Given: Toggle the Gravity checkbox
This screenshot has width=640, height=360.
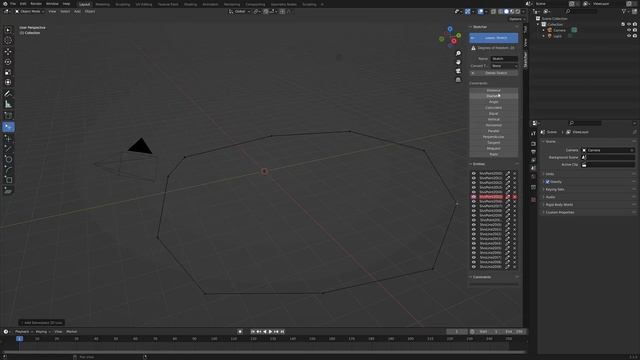Looking at the screenshot, I should pos(547,182).
